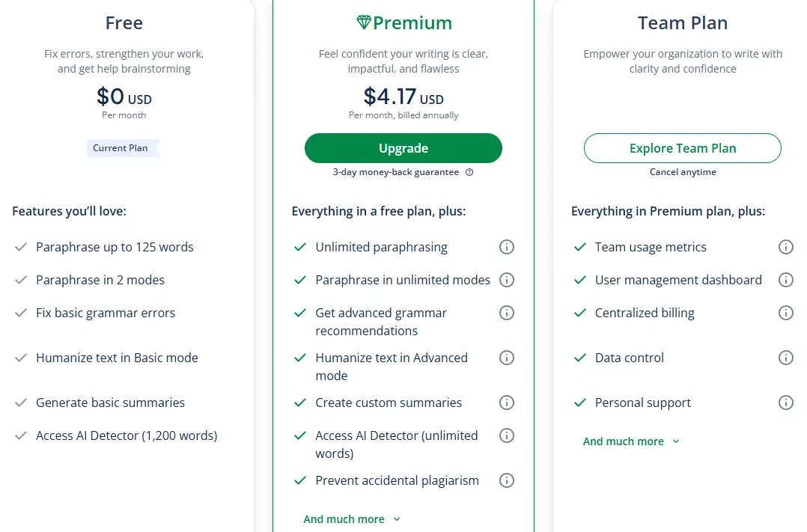The width and height of the screenshot is (807, 532).
Task: Click info icon beside Team usage metrics
Action: click(x=785, y=247)
